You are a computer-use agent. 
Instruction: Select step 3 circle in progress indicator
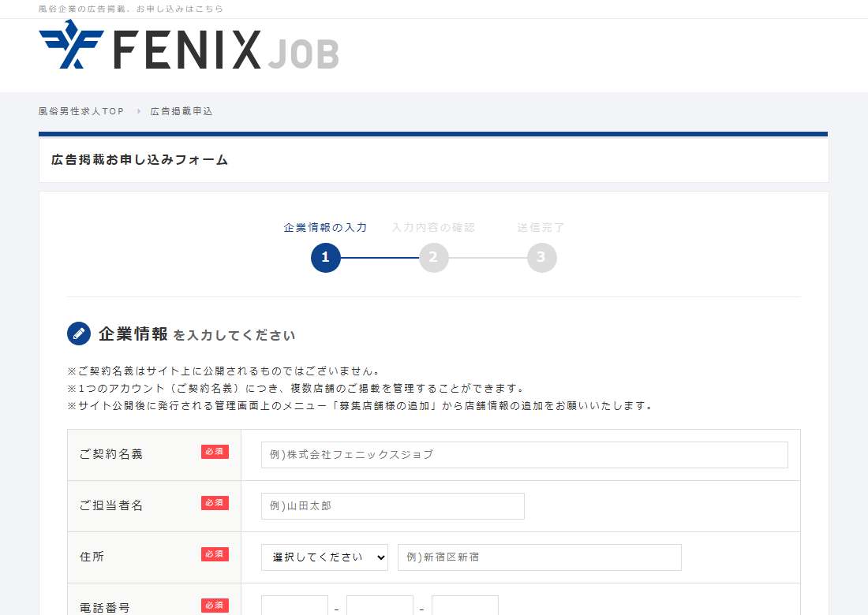(x=541, y=257)
